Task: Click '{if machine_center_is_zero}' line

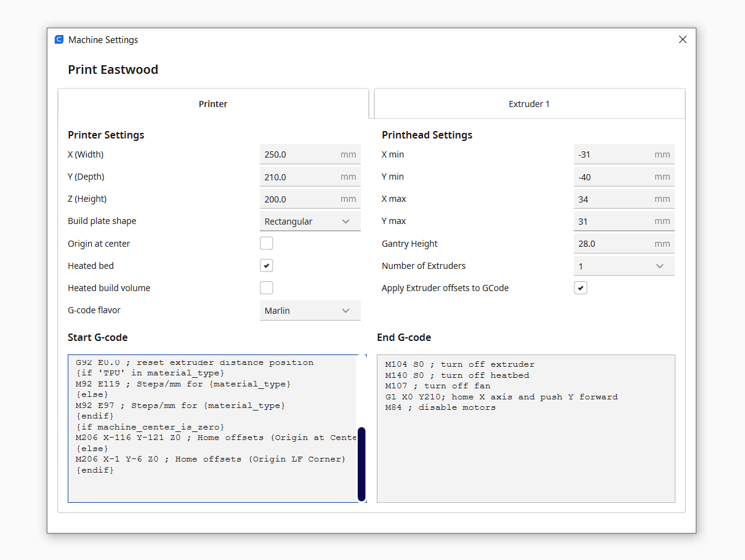Action: (x=150, y=427)
